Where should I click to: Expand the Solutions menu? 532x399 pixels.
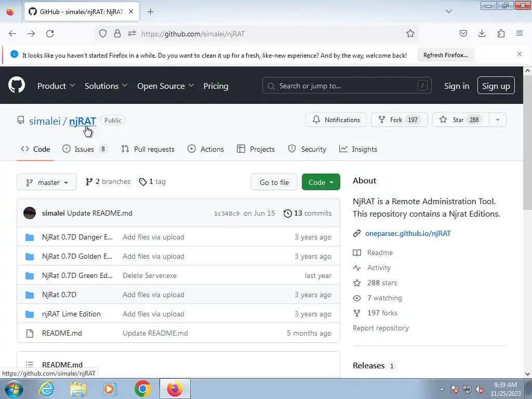pyautogui.click(x=106, y=86)
